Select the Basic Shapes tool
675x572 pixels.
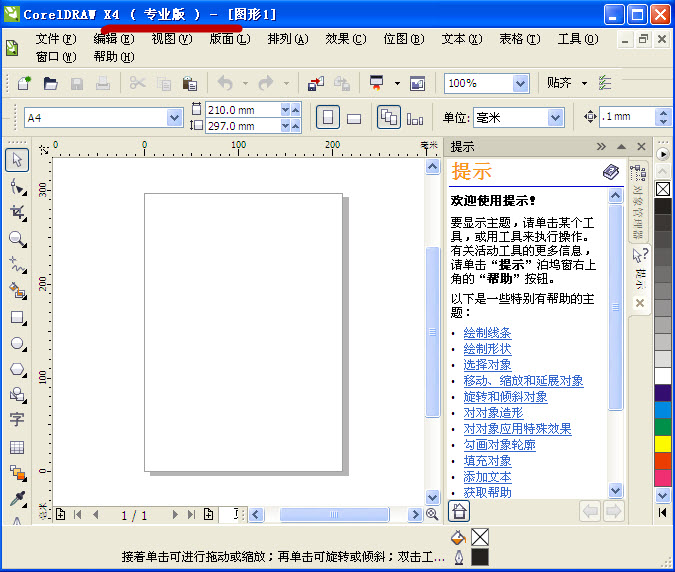18,395
